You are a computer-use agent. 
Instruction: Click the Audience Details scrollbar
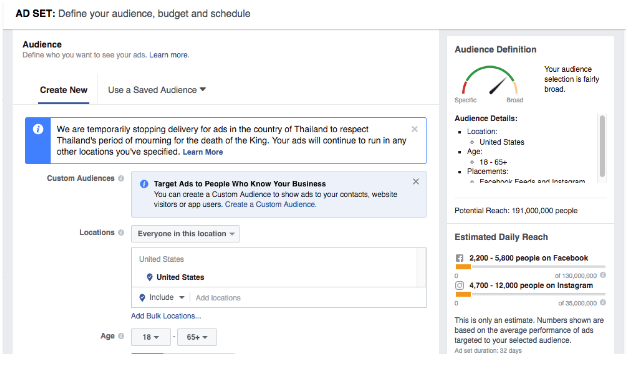[602, 146]
